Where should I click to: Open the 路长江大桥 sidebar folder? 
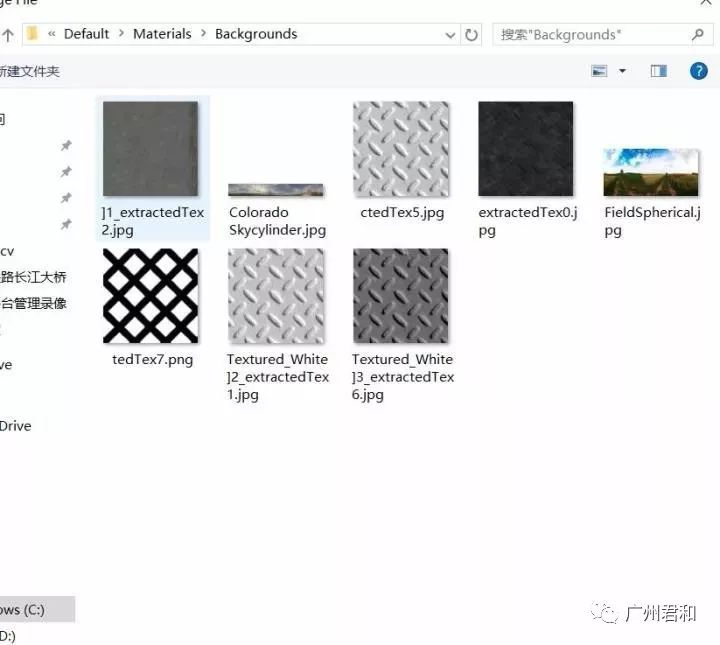pos(33,277)
